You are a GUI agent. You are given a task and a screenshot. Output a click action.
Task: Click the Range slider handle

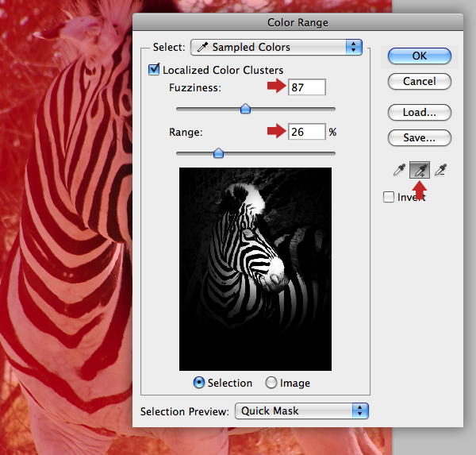(x=219, y=153)
